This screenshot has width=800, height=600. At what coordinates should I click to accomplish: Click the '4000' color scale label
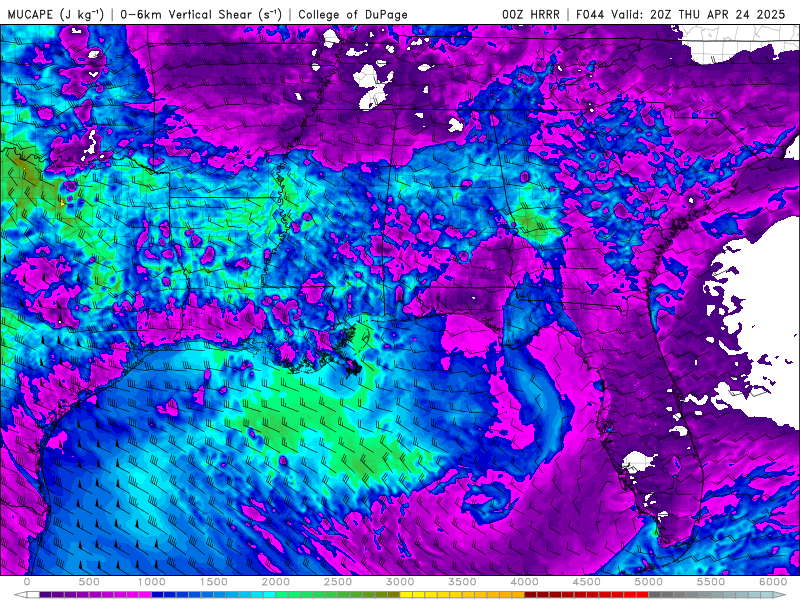pos(524,582)
